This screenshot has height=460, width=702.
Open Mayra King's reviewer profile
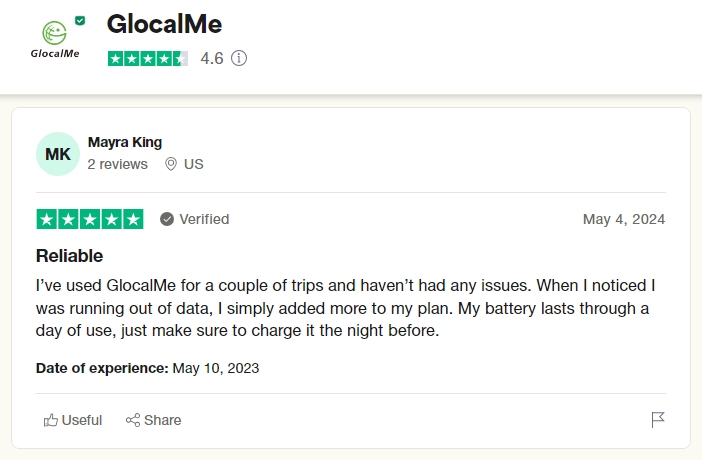125,142
